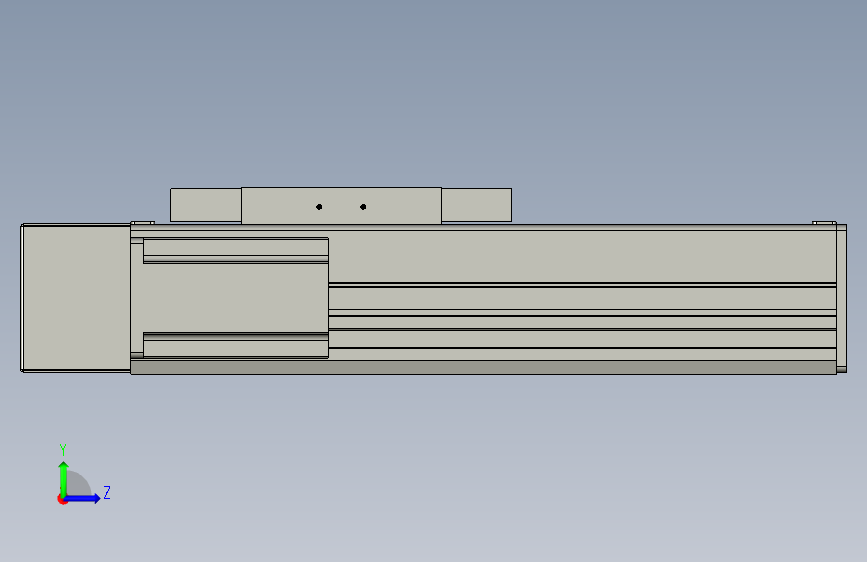The image size is (867, 562).
Task: Click the Y label of the coordinate triad
Action: (x=63, y=449)
